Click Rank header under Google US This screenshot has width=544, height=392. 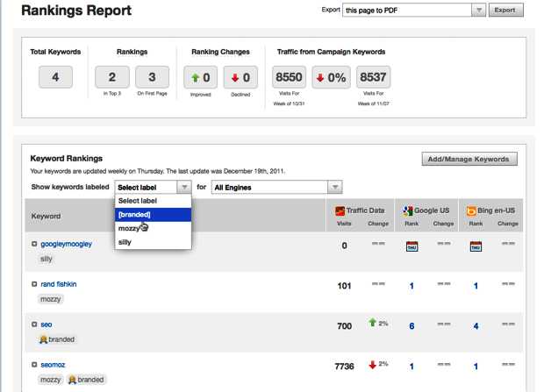click(x=412, y=224)
